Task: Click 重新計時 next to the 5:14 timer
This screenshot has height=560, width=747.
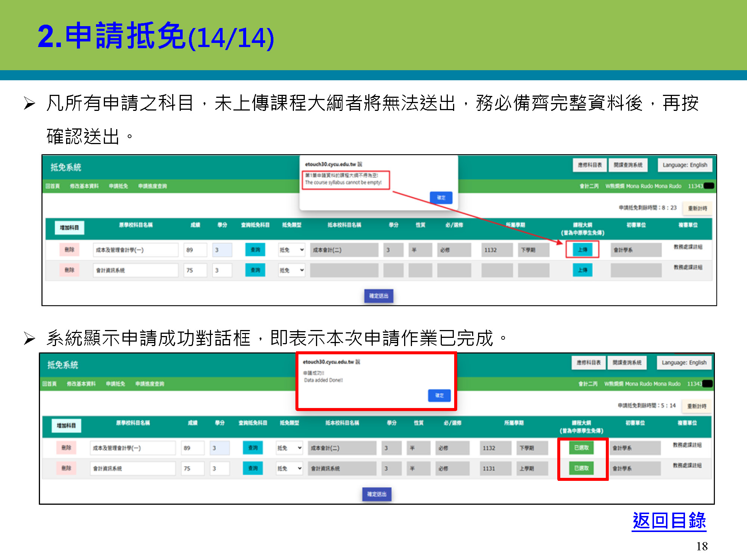Action: tap(697, 406)
